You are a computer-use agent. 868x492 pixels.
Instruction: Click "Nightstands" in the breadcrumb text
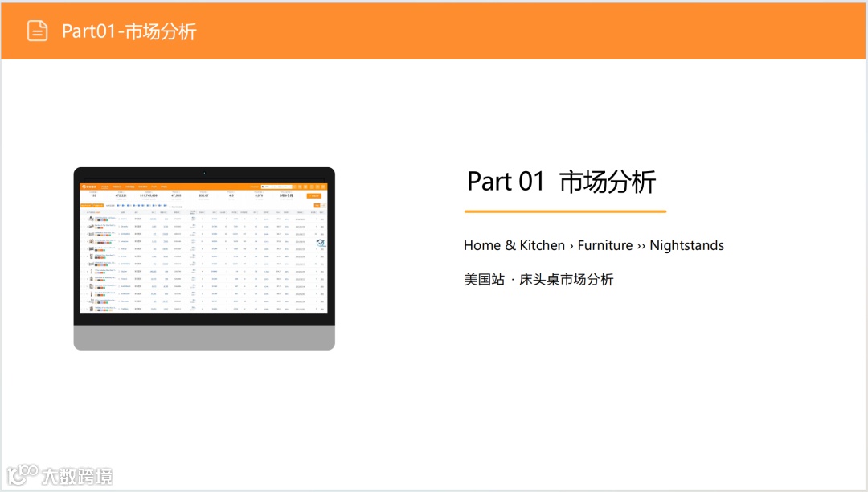[x=686, y=245]
